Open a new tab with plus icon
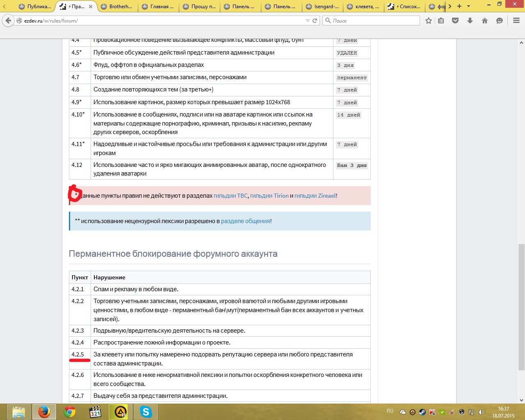Screen dimensions: 525x420 459,6
